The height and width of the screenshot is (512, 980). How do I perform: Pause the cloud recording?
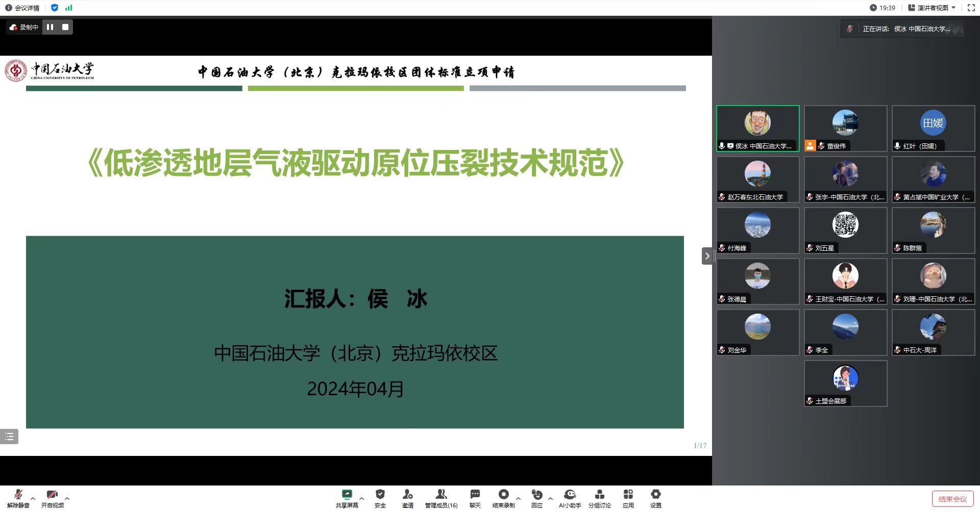[x=50, y=27]
